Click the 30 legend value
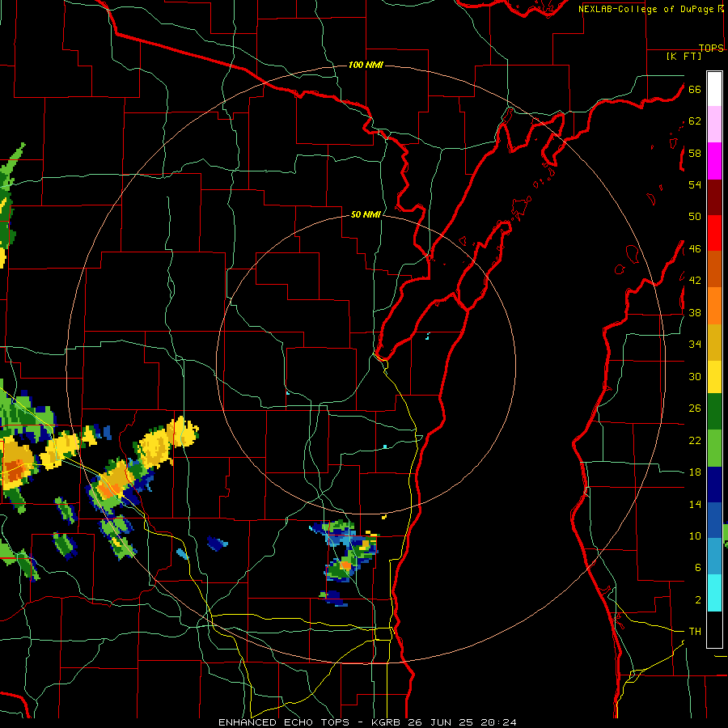This screenshot has width=728, height=728. 695,376
